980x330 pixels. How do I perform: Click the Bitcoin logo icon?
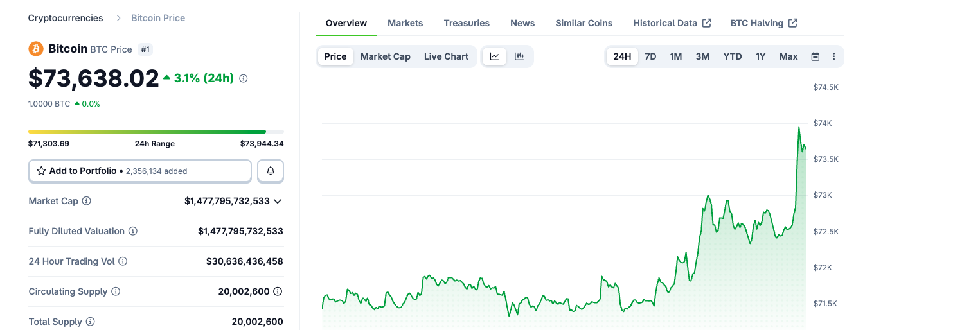click(x=36, y=49)
